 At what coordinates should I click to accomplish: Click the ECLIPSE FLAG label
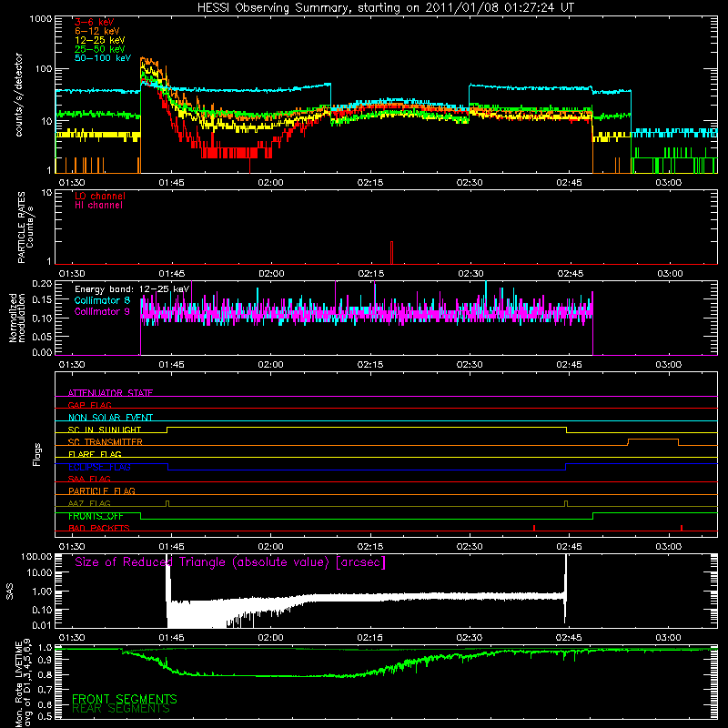click(99, 467)
